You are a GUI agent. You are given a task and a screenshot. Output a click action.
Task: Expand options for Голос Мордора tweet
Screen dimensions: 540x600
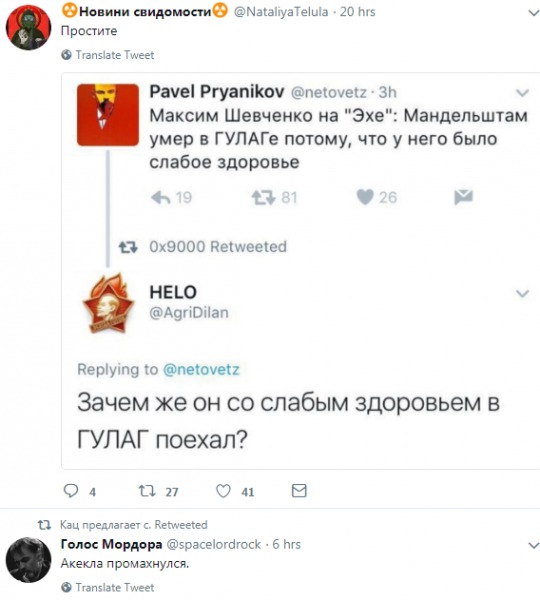[533, 545]
